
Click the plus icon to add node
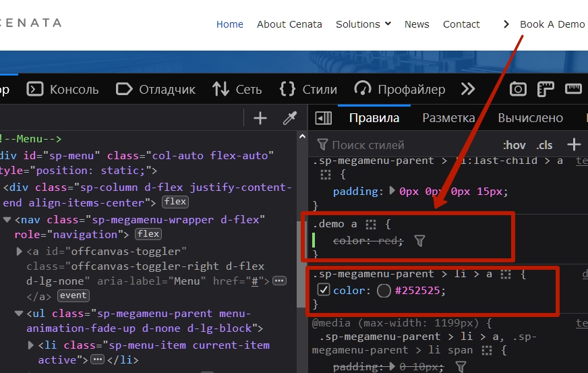pyautogui.click(x=260, y=119)
